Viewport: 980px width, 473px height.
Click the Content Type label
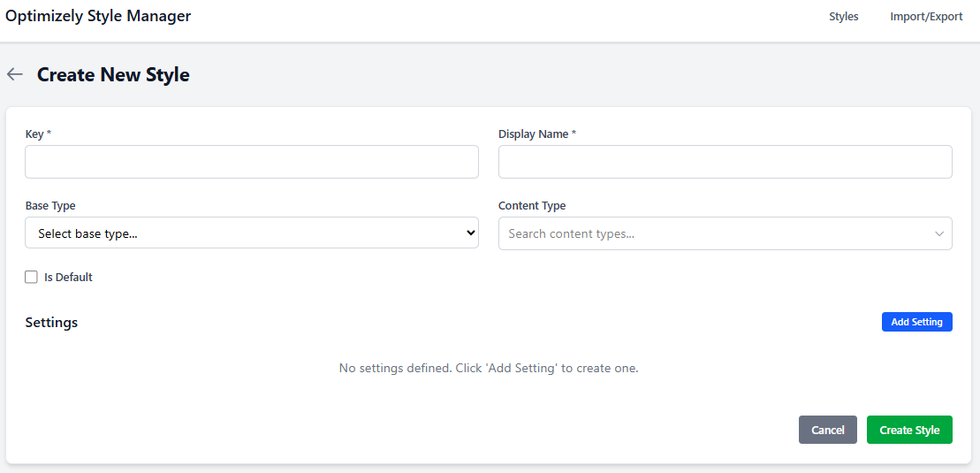tap(532, 205)
